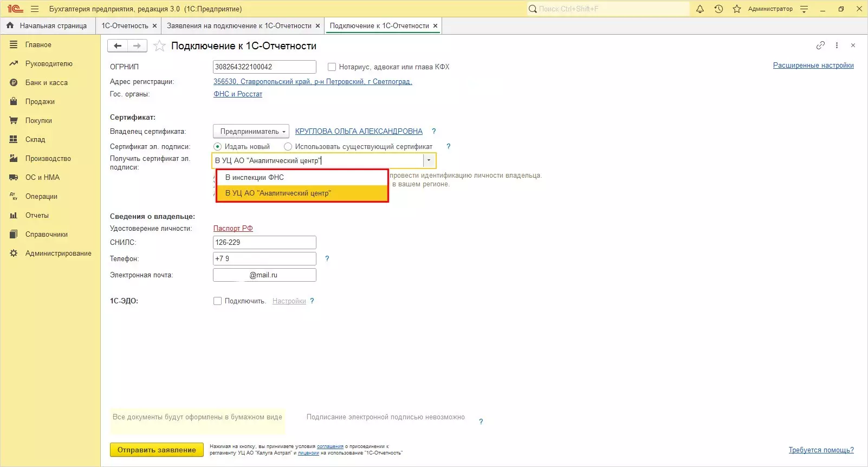
Task: Close the Подключение к 1С-Отчетности tab
Action: point(435,25)
